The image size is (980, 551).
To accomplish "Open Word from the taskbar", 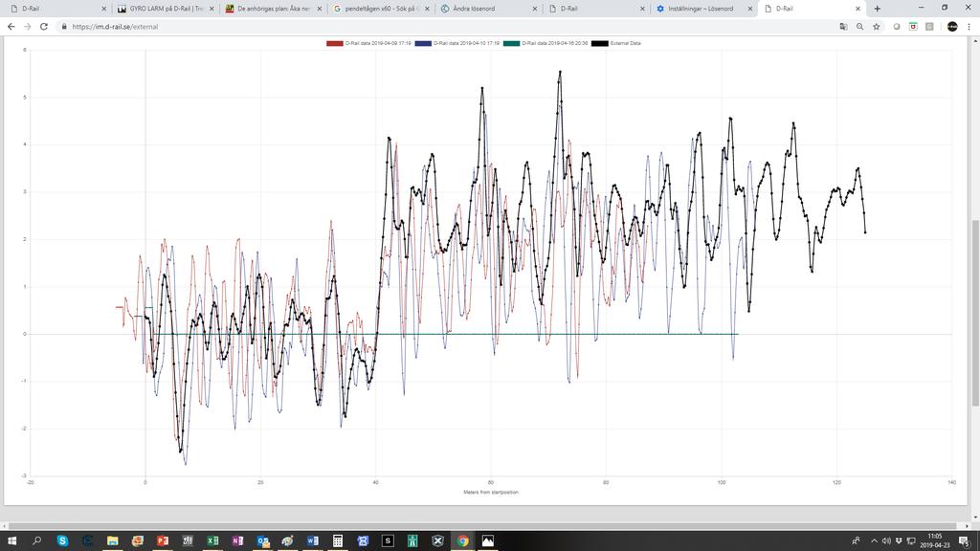I will (313, 540).
